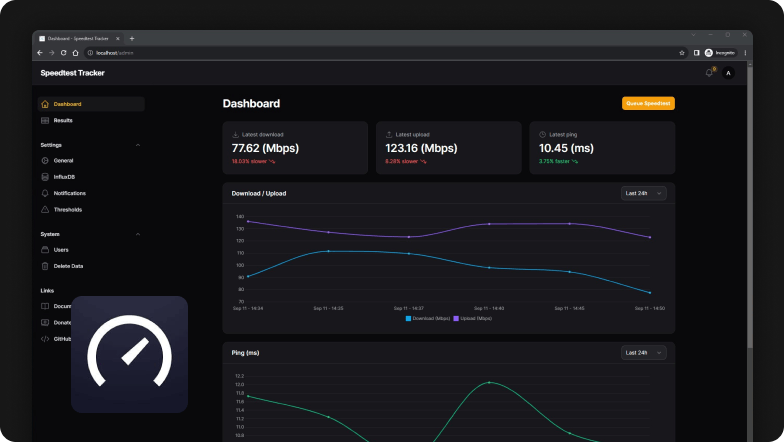Open the InfluxDB settings page
Screen dimensions: 784x442
click(x=64, y=177)
